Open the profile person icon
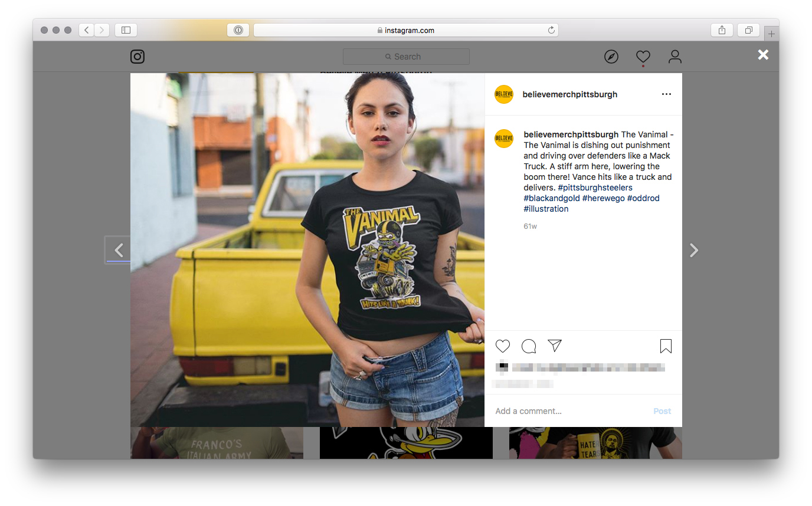Screen dimensions: 812x506 tap(675, 57)
